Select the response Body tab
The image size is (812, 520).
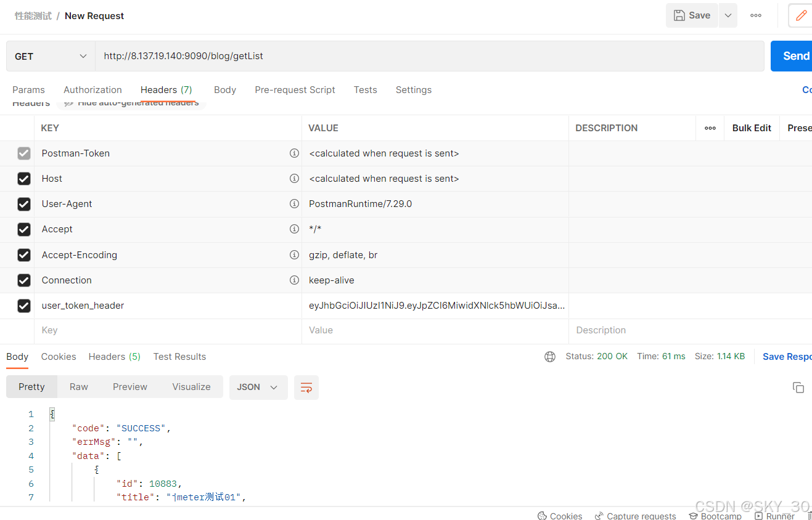pyautogui.click(x=17, y=357)
